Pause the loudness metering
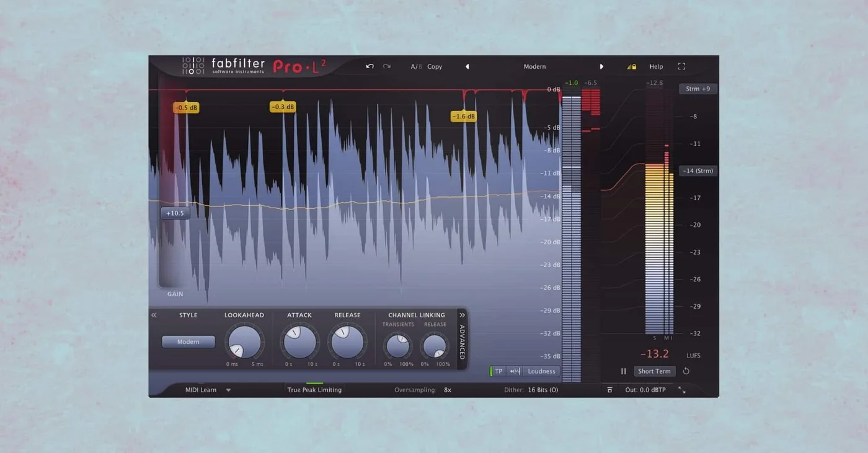Screen dimensions: 868x453 pyautogui.click(x=624, y=371)
